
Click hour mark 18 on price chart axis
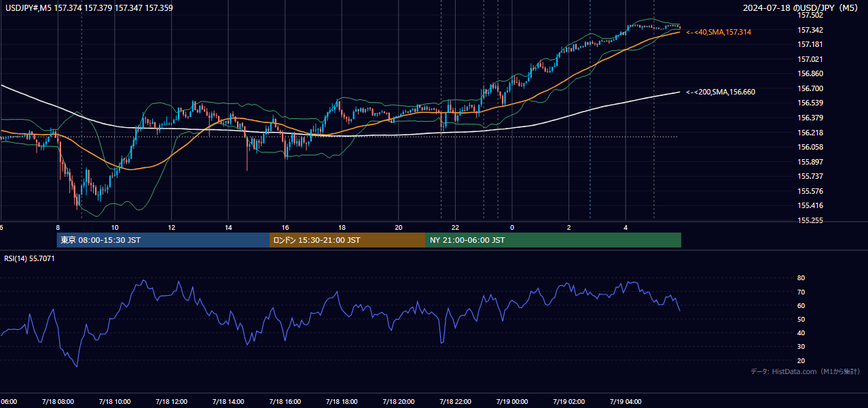click(x=342, y=227)
